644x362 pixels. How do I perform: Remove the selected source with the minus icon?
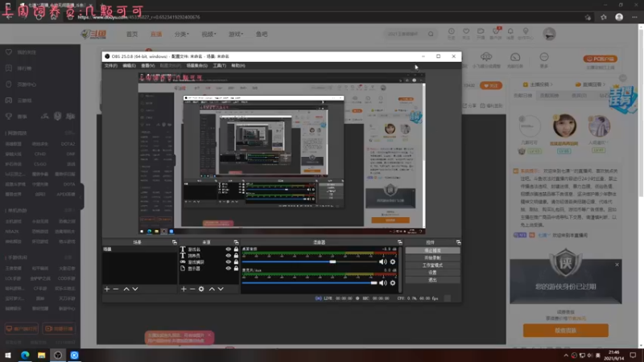tap(192, 289)
